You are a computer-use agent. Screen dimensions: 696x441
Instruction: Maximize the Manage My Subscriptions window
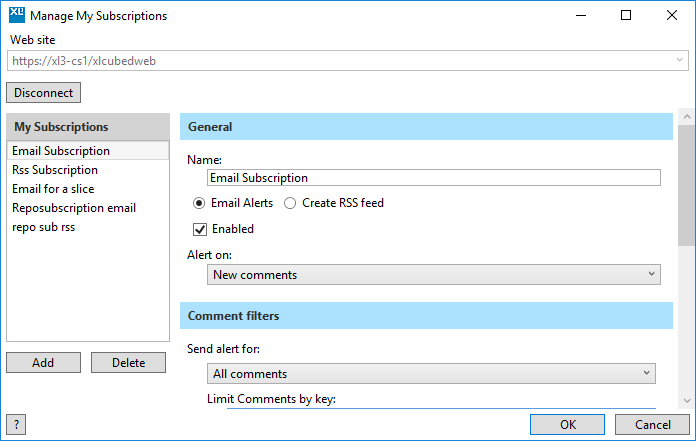626,16
